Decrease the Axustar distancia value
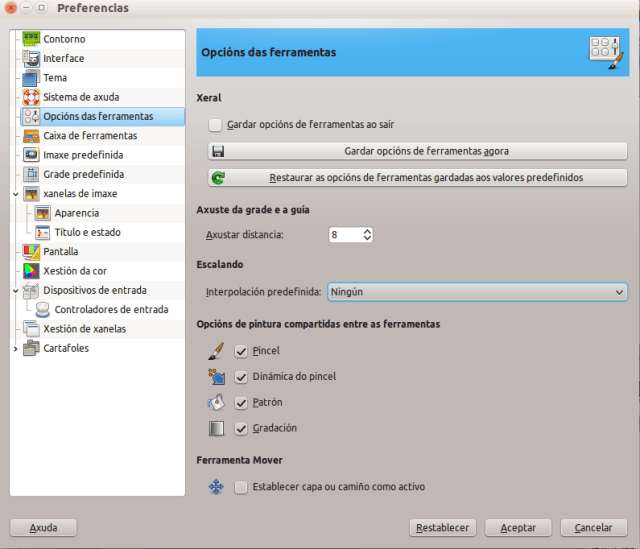 point(367,238)
